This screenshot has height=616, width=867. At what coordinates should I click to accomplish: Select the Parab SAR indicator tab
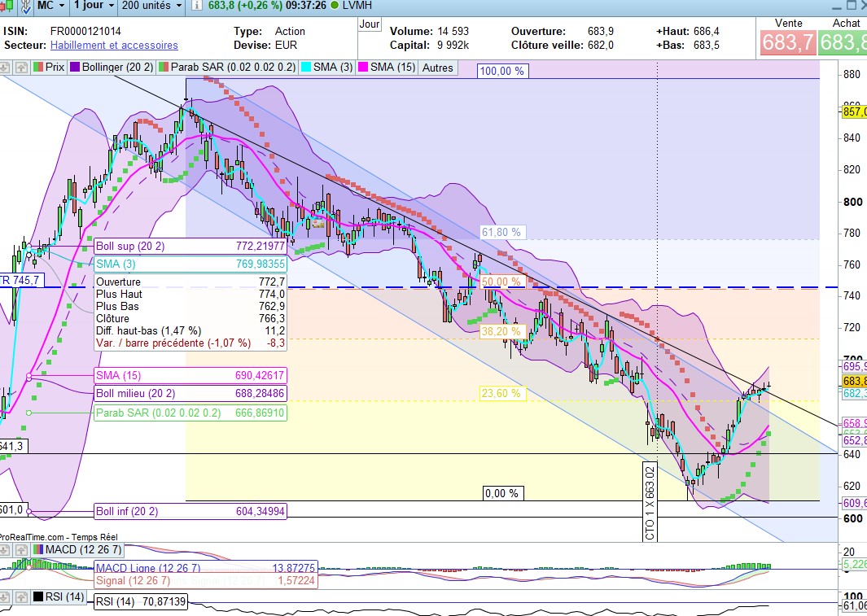tap(232, 68)
